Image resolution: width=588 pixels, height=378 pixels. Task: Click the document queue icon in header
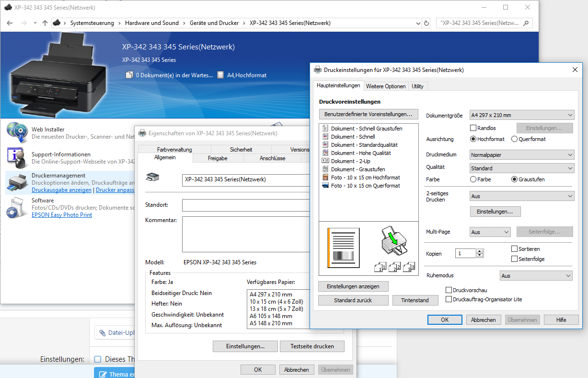[x=129, y=75]
